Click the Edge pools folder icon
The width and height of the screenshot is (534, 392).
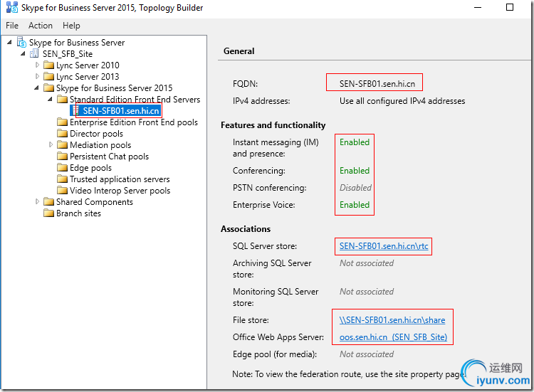(x=63, y=167)
